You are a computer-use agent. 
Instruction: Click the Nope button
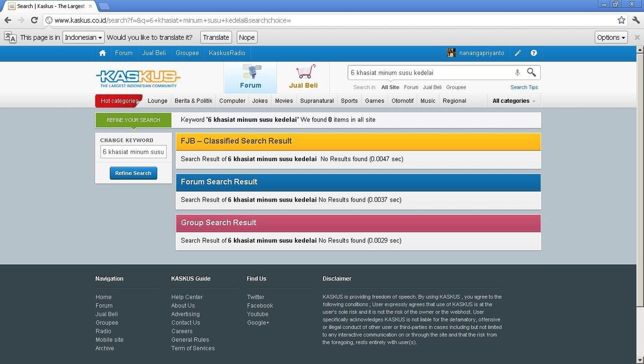pos(247,37)
